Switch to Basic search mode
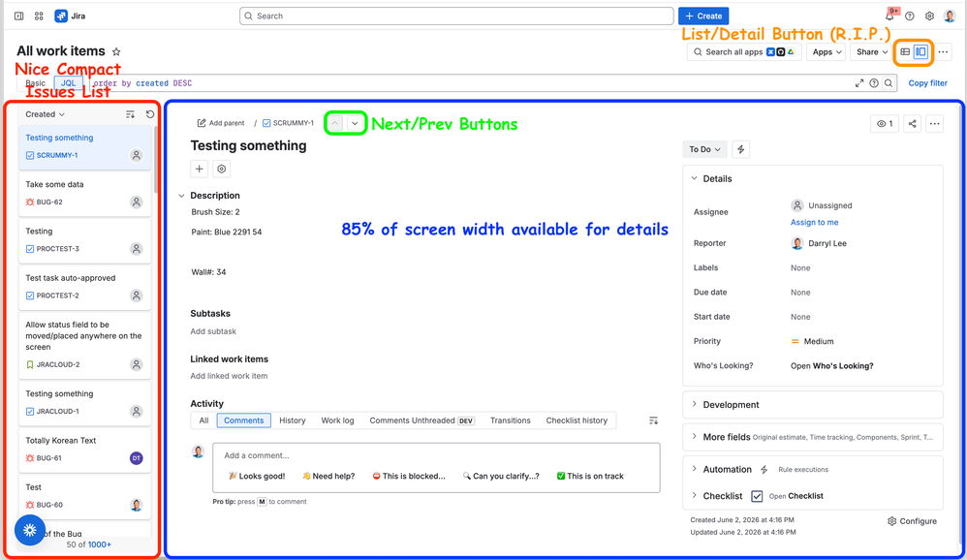Viewport: 967px width, 560px height. [35, 83]
